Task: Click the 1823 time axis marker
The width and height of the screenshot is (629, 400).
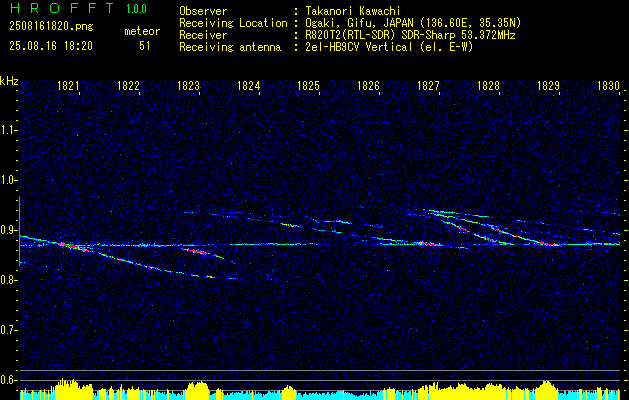Action: (x=189, y=85)
